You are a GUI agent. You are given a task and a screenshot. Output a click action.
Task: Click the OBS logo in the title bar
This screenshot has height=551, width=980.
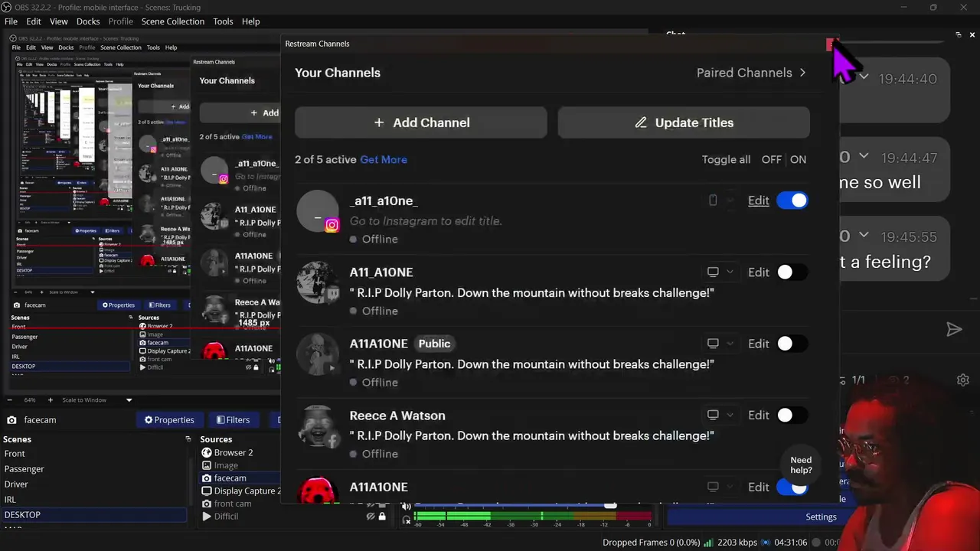click(6, 7)
